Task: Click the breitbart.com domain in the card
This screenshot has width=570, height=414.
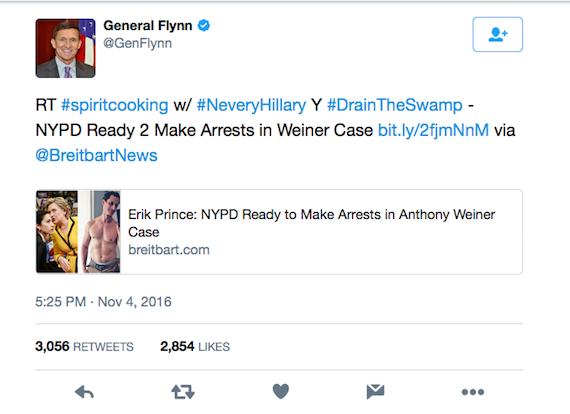Action: 169,250
